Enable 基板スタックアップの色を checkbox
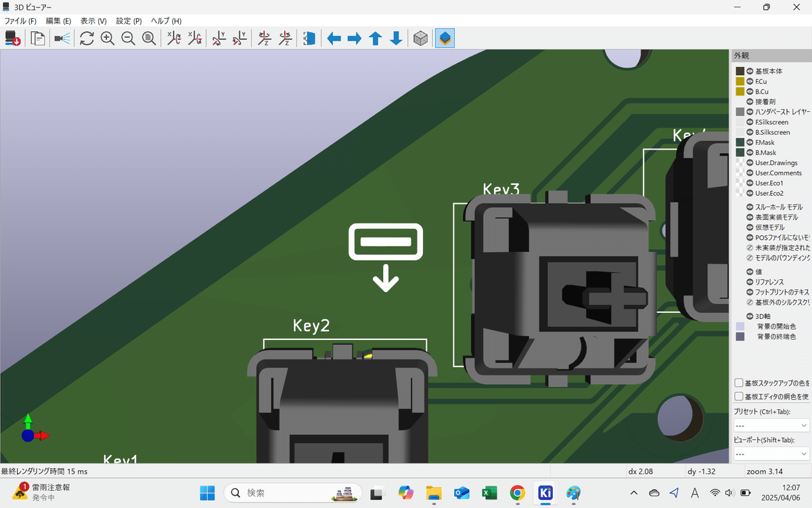Image resolution: width=812 pixels, height=508 pixels. point(738,382)
